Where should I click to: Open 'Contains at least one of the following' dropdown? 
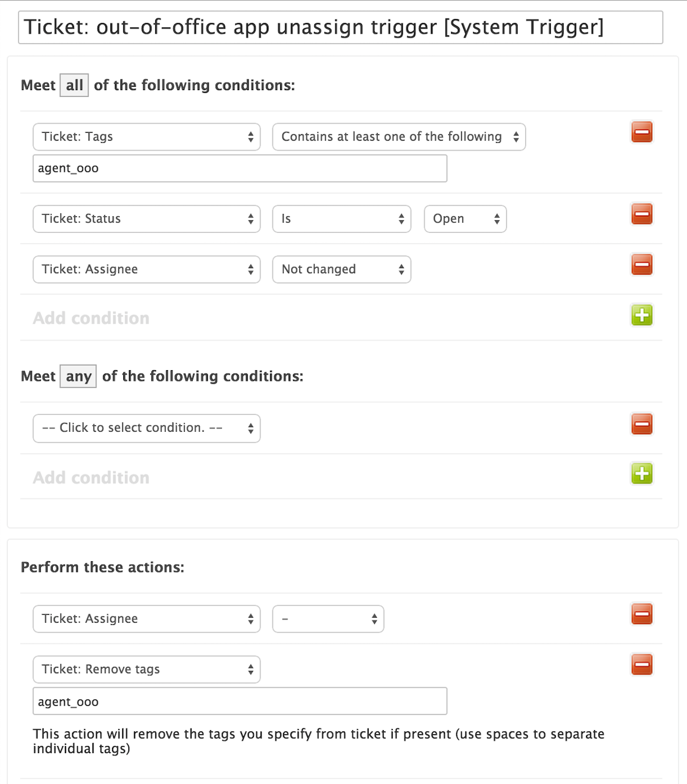pyautogui.click(x=398, y=137)
